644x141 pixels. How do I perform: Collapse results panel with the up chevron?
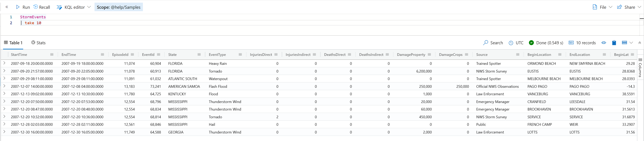pyautogui.click(x=640, y=43)
